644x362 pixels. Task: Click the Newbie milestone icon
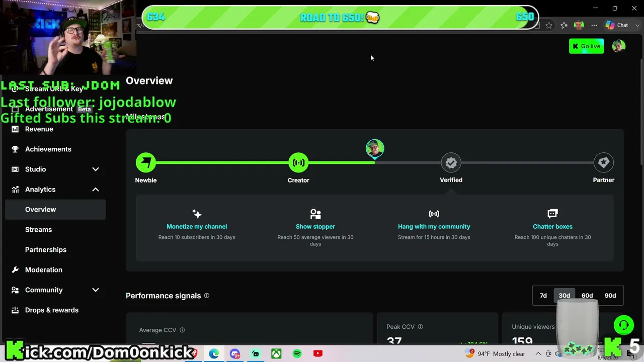[146, 162]
